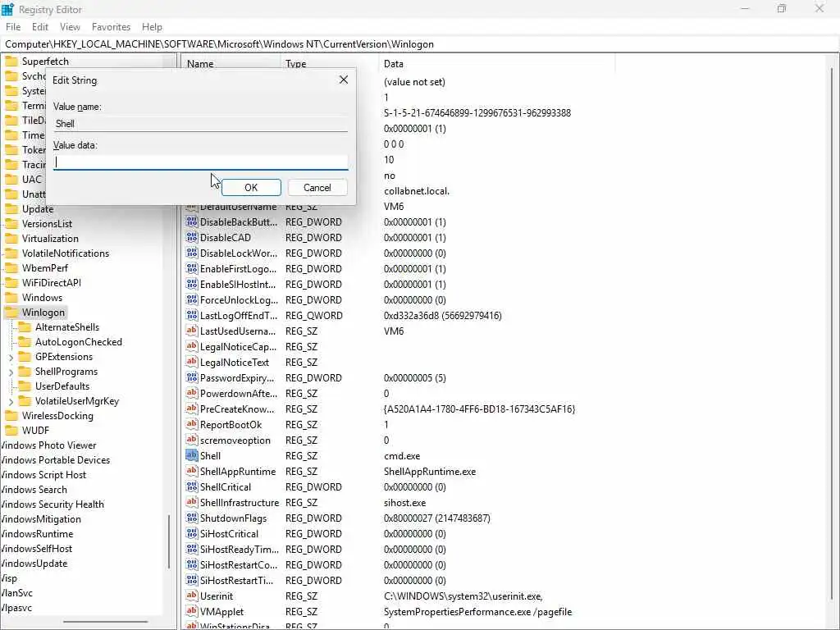Image resolution: width=840 pixels, height=630 pixels.
Task: Open the File menu
Action: pyautogui.click(x=13, y=27)
